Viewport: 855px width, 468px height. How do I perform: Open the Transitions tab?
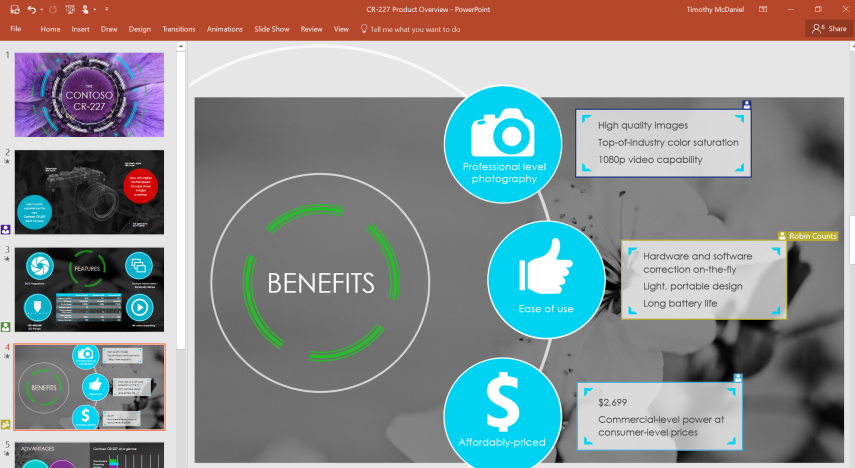click(178, 29)
